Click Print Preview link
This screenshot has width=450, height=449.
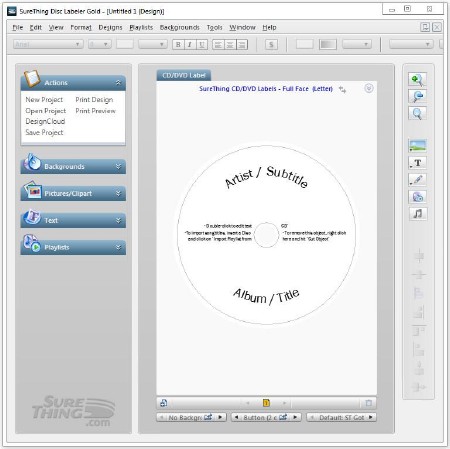point(96,111)
